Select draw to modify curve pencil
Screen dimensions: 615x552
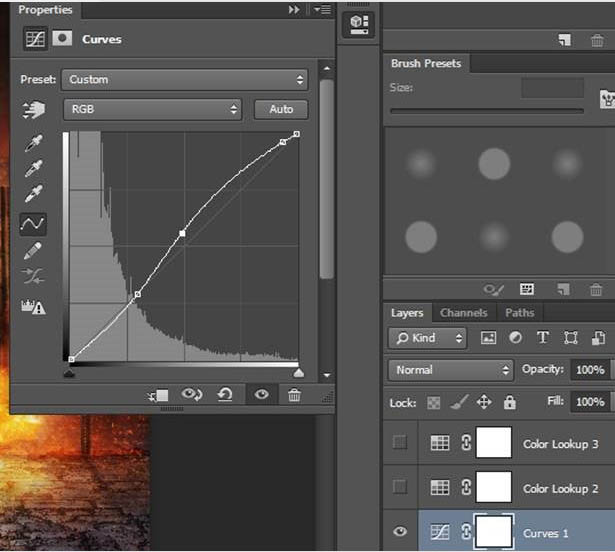33,250
